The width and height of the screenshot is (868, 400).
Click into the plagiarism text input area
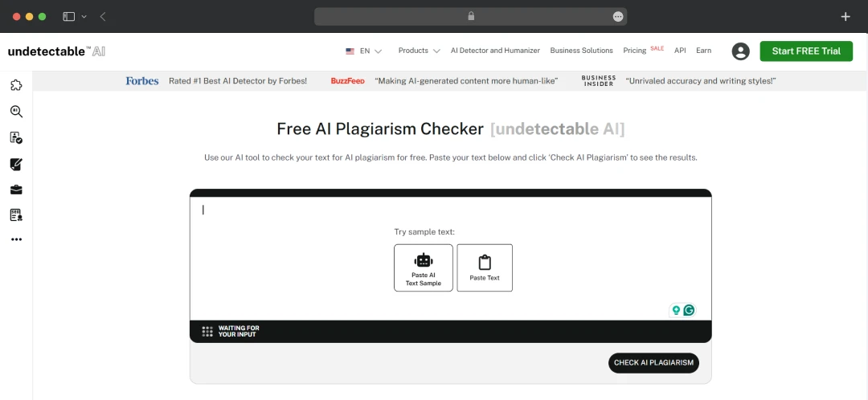[x=451, y=259]
